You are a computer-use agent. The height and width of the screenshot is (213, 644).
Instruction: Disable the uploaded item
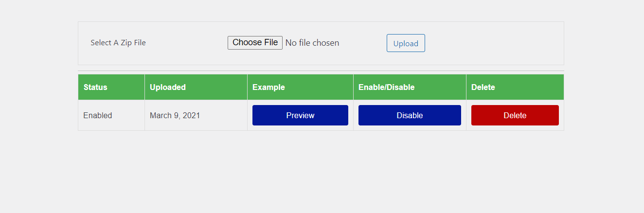pyautogui.click(x=410, y=115)
